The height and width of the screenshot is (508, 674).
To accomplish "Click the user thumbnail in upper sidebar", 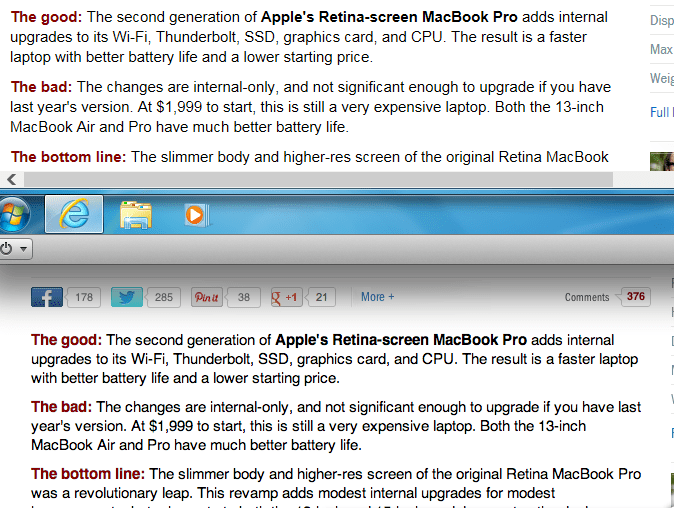I will tap(662, 162).
